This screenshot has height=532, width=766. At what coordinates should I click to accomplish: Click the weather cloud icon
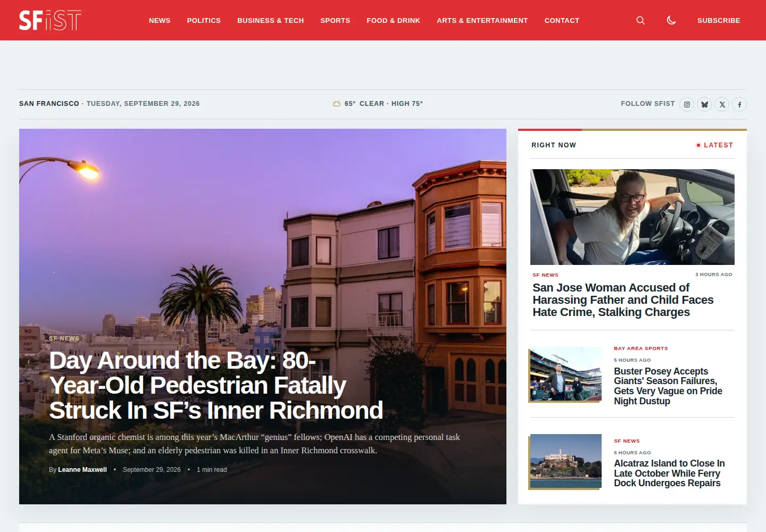click(x=337, y=104)
